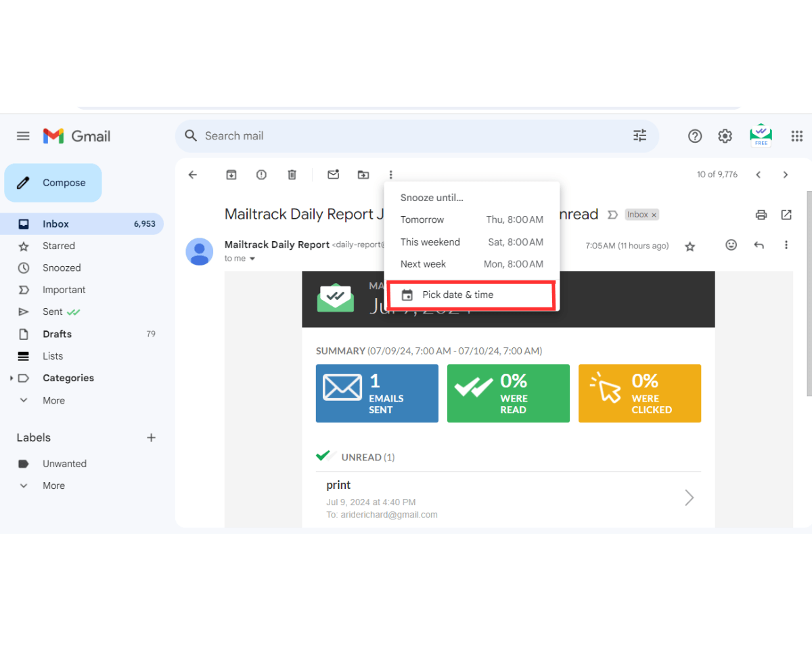Click the '10 of 9,776' counter
Screen dimensions: 812x650
(717, 175)
